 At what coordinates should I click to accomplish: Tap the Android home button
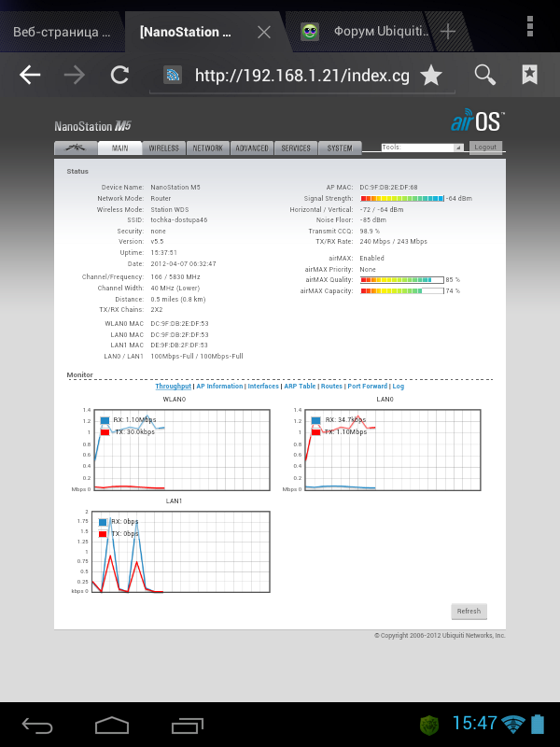(112, 726)
